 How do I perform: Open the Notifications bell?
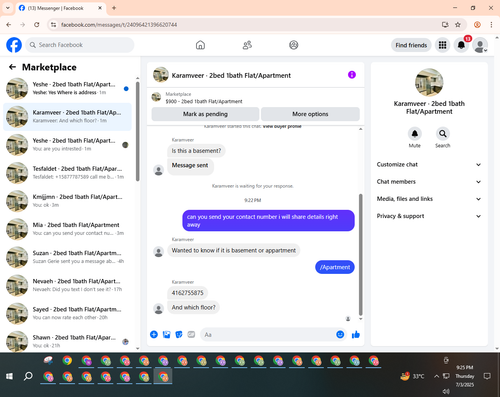tap(461, 45)
